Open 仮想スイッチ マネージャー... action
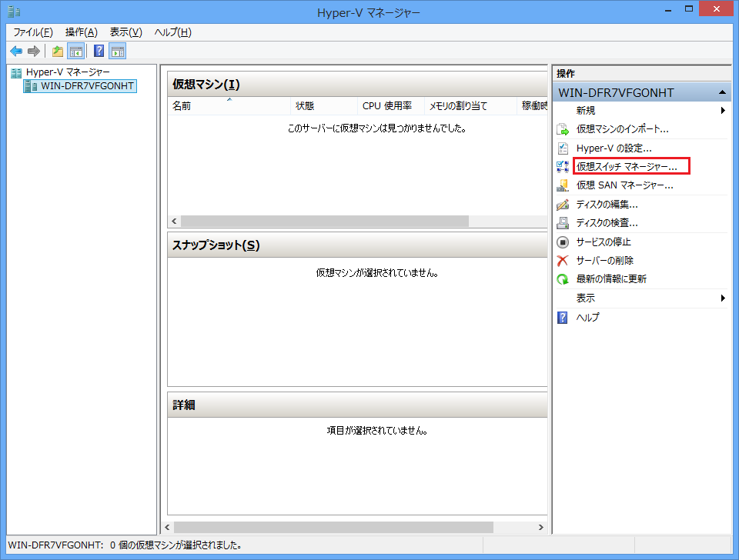This screenshot has width=739, height=560. [x=627, y=167]
